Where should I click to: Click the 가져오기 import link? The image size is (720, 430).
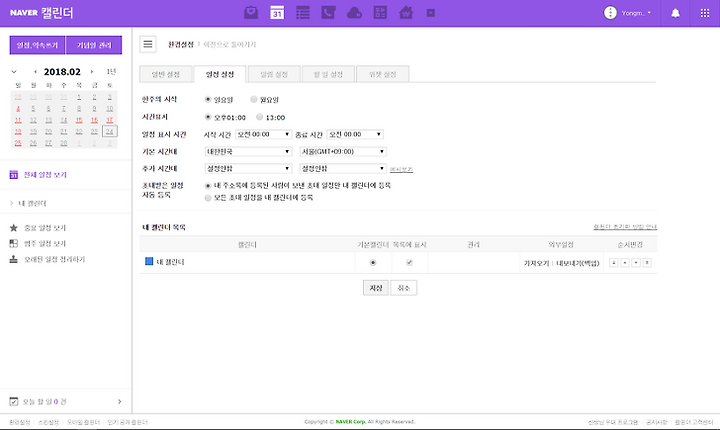point(536,263)
